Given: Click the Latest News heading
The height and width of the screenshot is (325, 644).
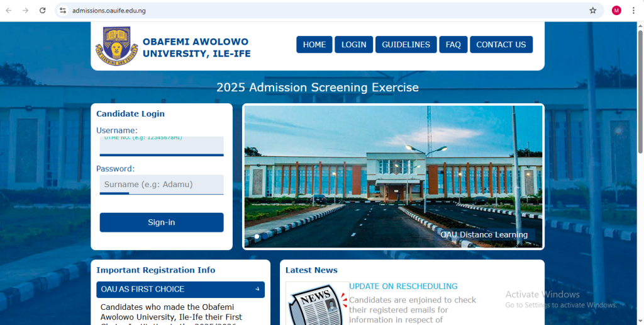Looking at the screenshot, I should pos(311,270).
